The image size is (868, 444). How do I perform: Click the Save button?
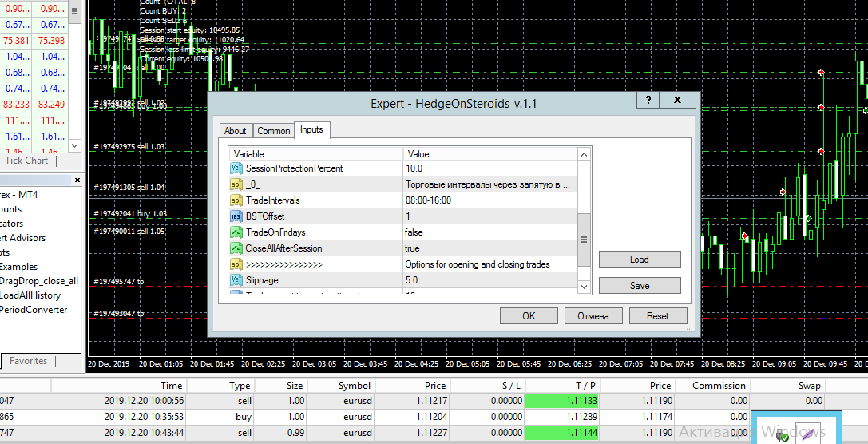(640, 286)
